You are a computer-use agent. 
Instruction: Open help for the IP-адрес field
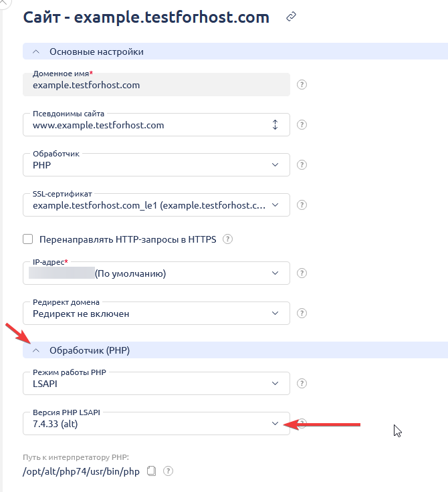pos(302,273)
